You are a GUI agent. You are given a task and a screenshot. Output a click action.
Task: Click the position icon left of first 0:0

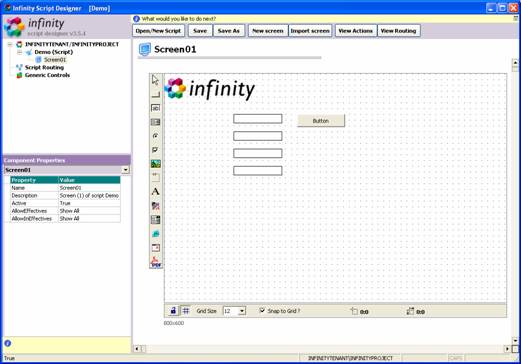[354, 311]
